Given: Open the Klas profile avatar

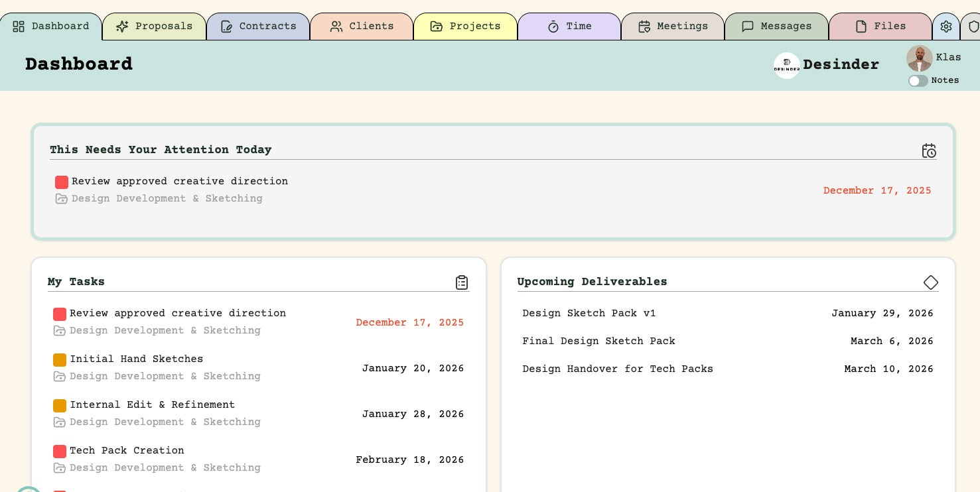Looking at the screenshot, I should [920, 58].
